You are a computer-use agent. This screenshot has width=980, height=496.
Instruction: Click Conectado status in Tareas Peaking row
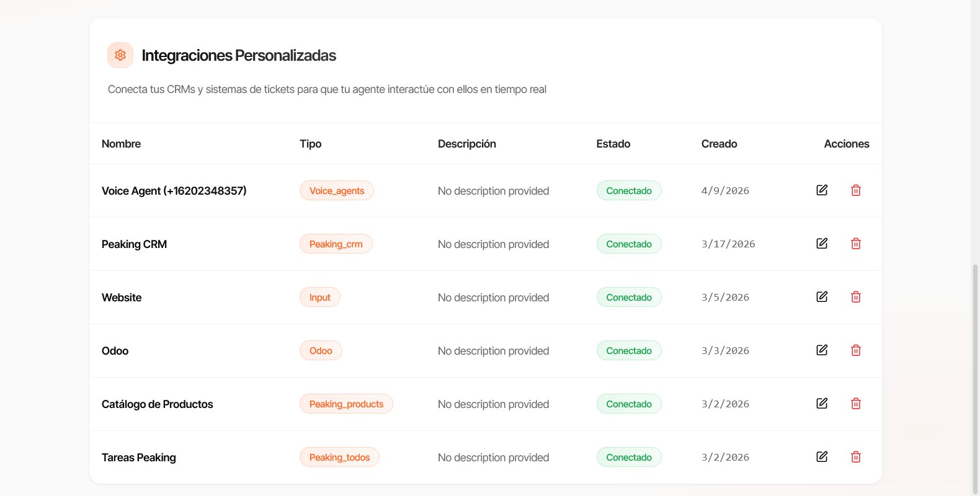point(629,457)
